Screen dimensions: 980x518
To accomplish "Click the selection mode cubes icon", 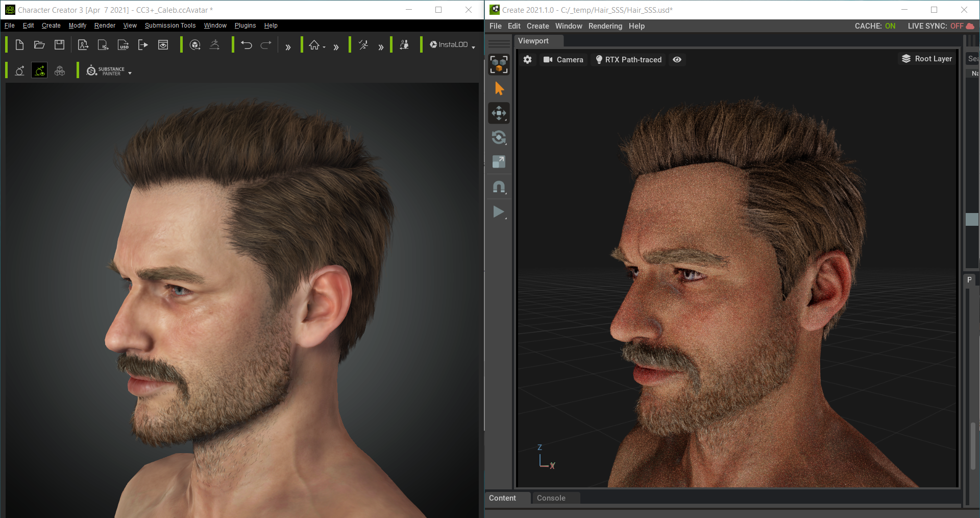I will (499, 64).
